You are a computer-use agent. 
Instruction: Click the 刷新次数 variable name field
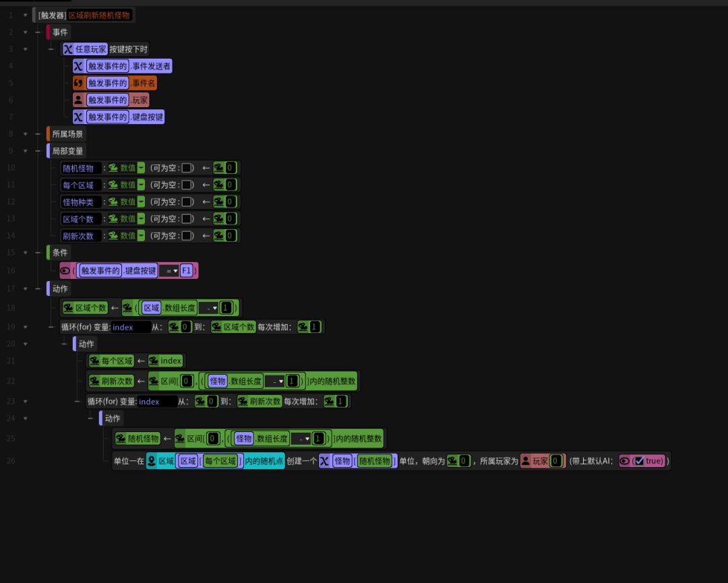tap(81, 236)
